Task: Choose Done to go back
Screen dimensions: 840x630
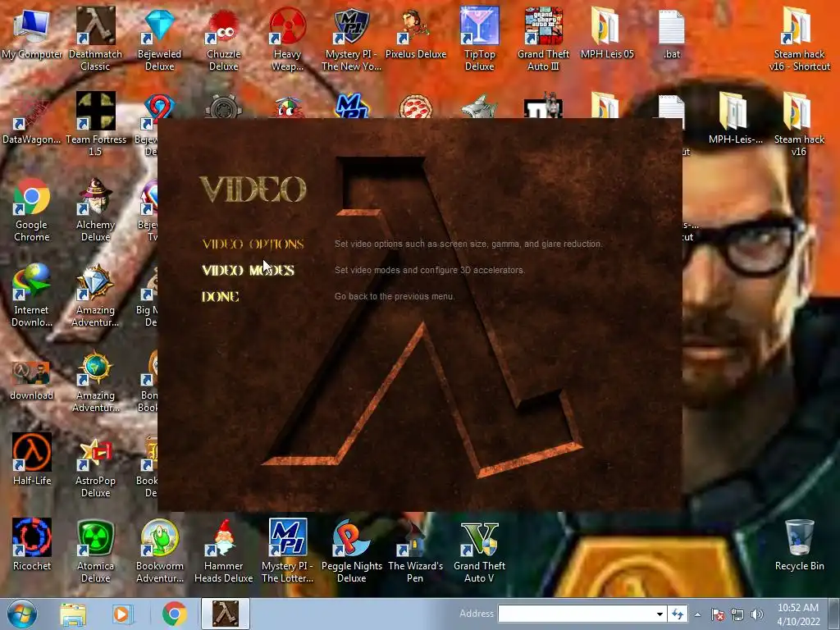Action: tap(220, 297)
